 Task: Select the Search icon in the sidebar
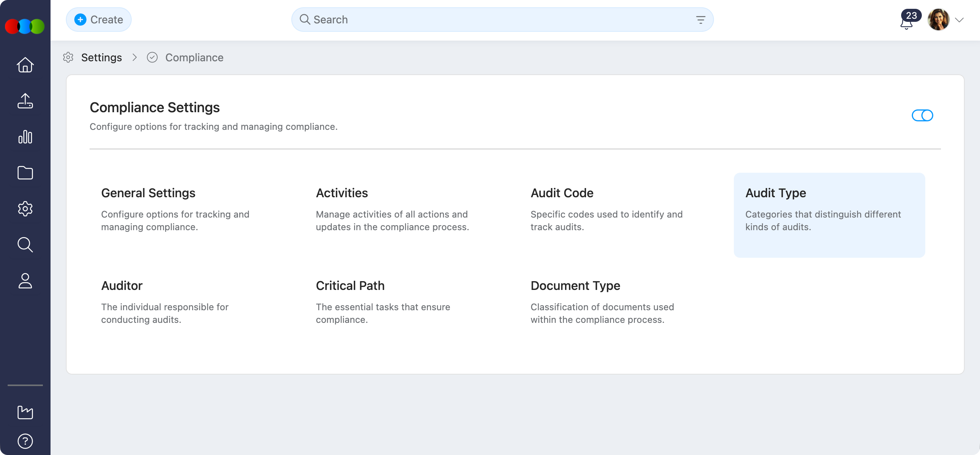25,245
